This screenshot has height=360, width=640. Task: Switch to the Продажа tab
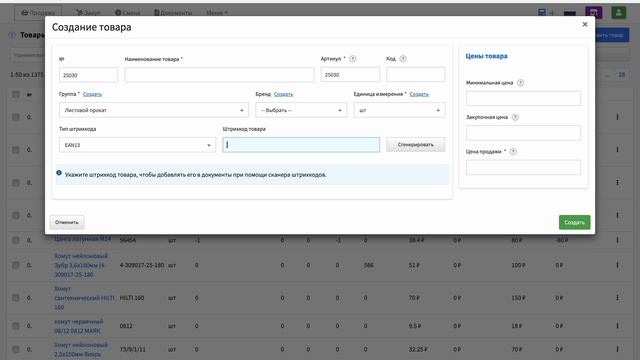click(38, 13)
